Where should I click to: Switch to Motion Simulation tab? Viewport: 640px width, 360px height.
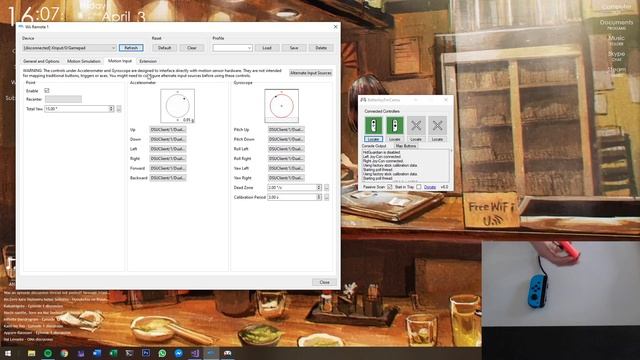point(84,61)
